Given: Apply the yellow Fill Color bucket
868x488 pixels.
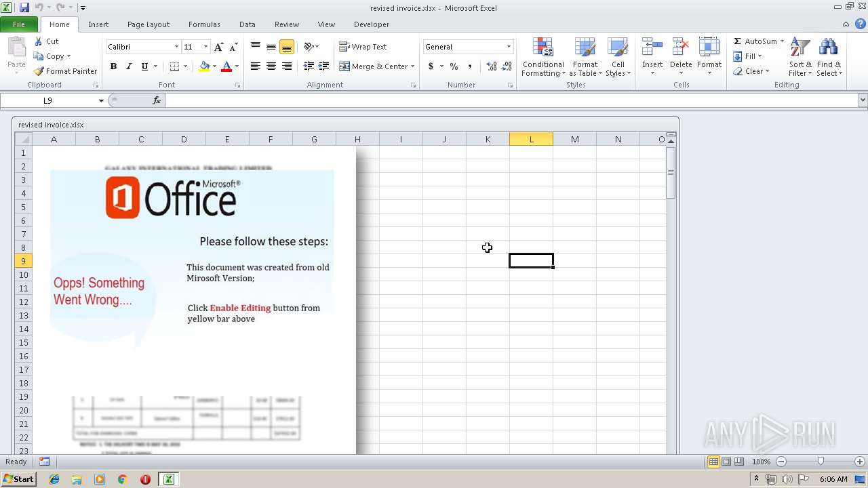Looking at the screenshot, I should tap(204, 66).
